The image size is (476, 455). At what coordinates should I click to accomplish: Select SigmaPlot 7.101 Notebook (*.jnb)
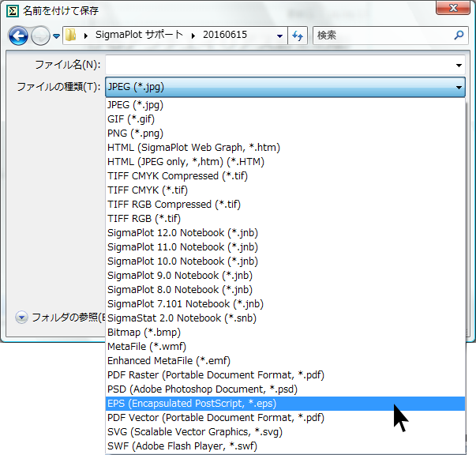[285, 304]
